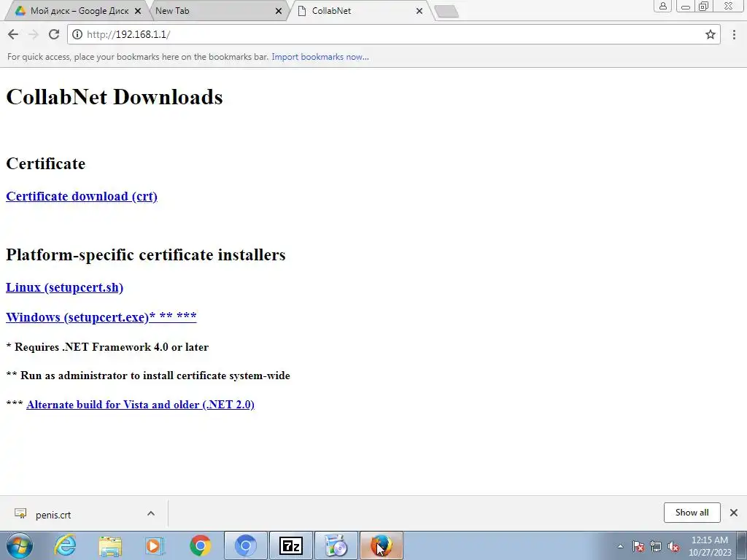
Task: Click the Google Chrome taskbar icon
Action: click(200, 545)
